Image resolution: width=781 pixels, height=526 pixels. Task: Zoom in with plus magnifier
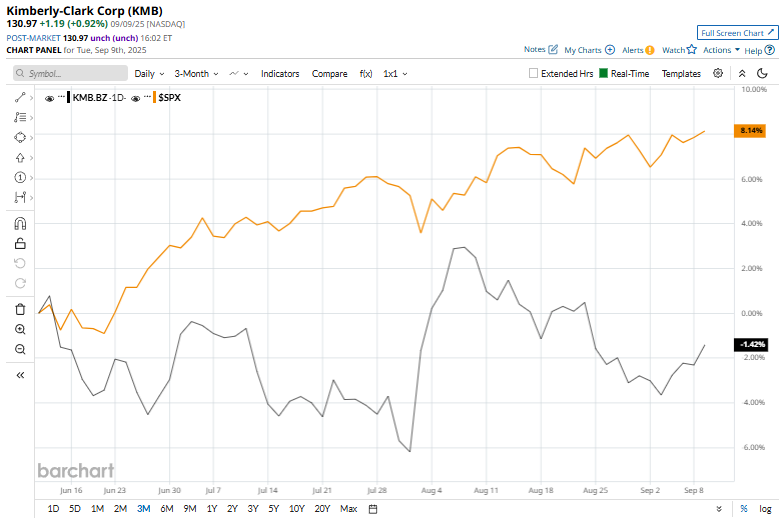20,329
